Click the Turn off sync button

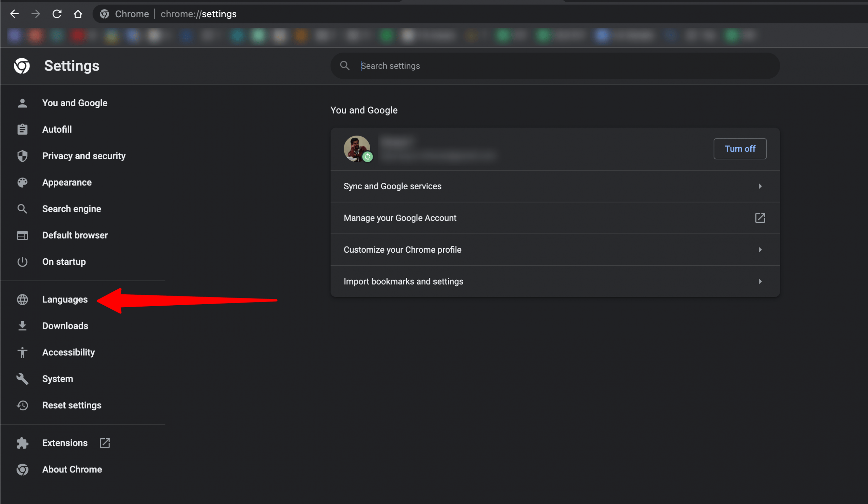740,149
